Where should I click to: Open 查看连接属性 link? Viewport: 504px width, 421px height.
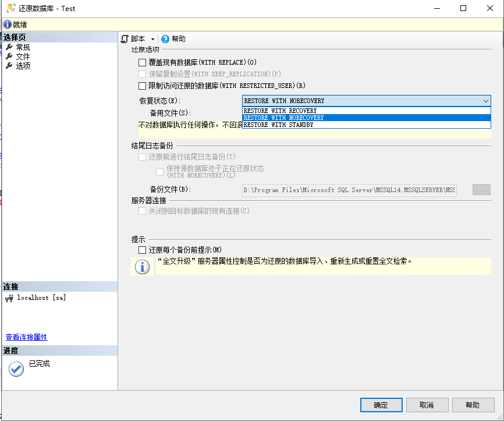26,337
